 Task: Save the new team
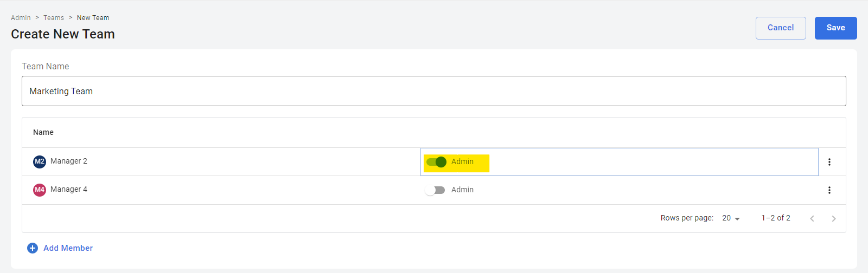tap(835, 28)
